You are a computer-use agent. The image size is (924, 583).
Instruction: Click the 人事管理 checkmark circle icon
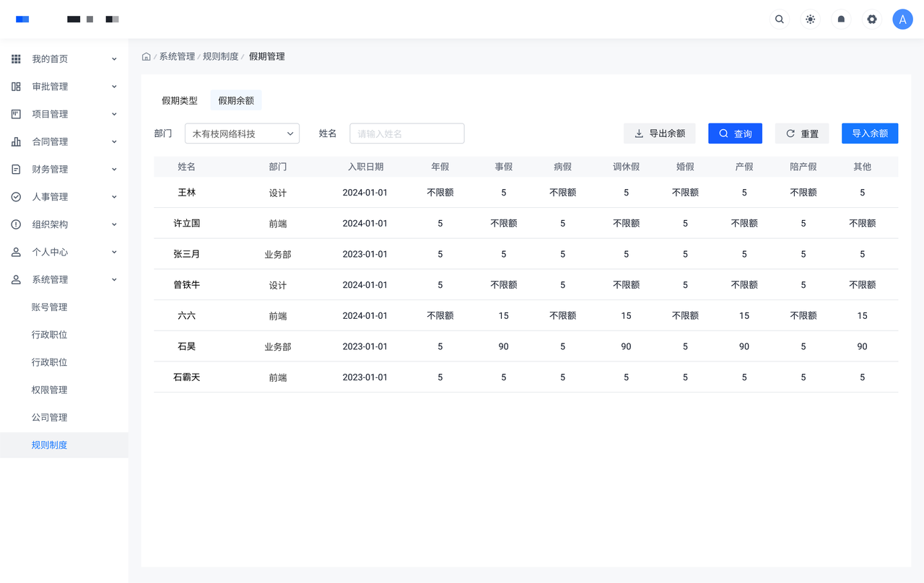pos(16,197)
